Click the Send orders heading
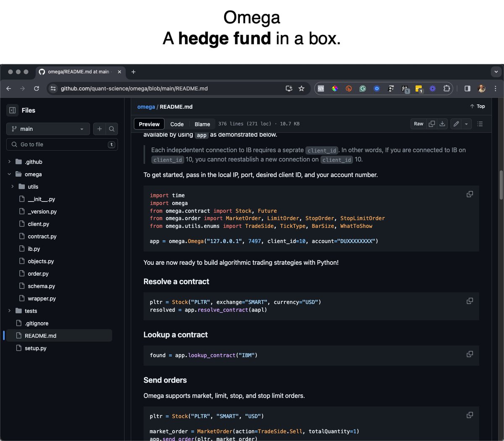504x441 pixels. [x=165, y=380]
